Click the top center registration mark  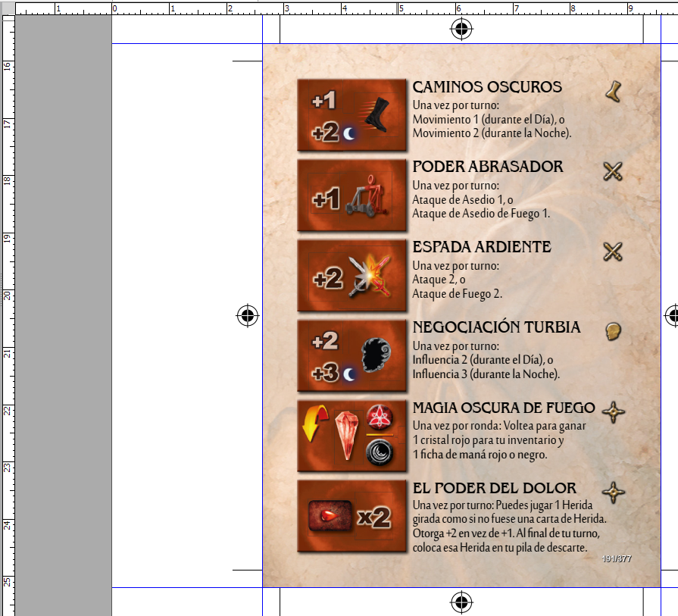(x=461, y=29)
